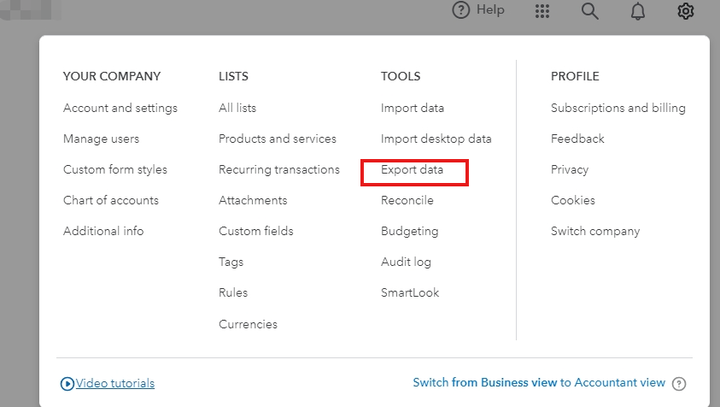Click the settings gear icon
Image resolution: width=720 pixels, height=407 pixels.
(x=685, y=11)
